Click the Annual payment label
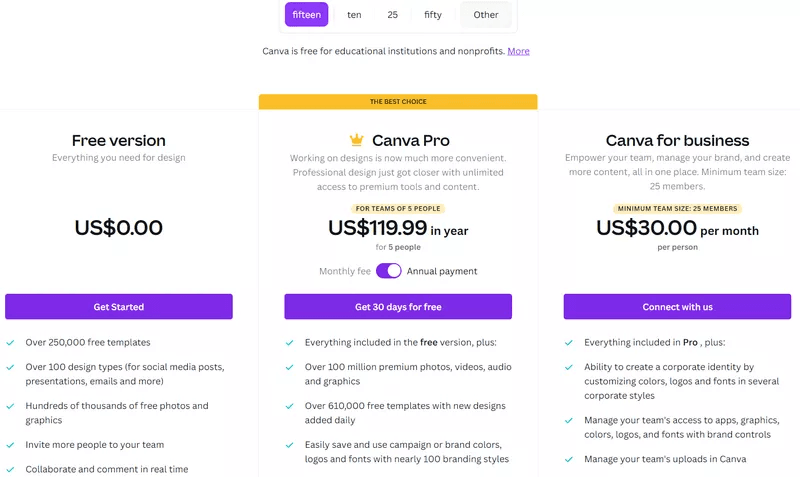This screenshot has height=477, width=800. (442, 271)
